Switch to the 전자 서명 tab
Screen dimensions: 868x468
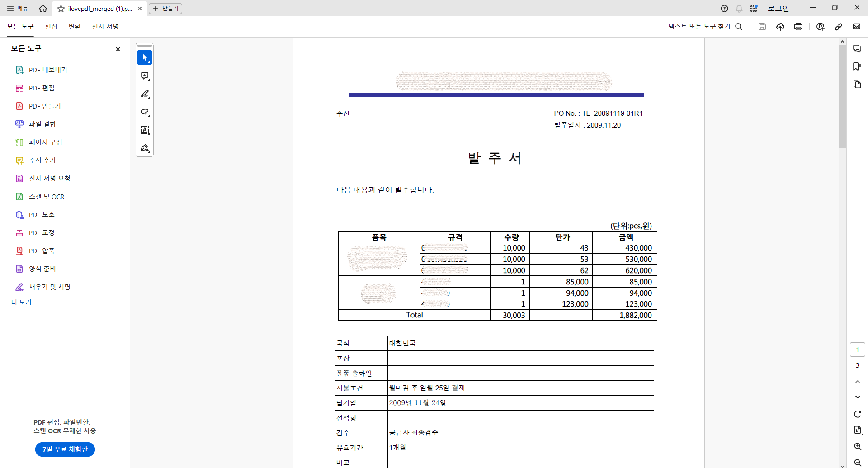[104, 26]
